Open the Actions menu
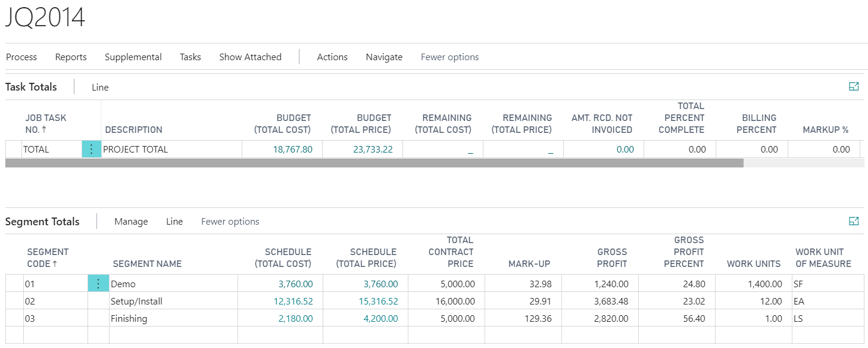This screenshot has width=868, height=348. (x=332, y=57)
